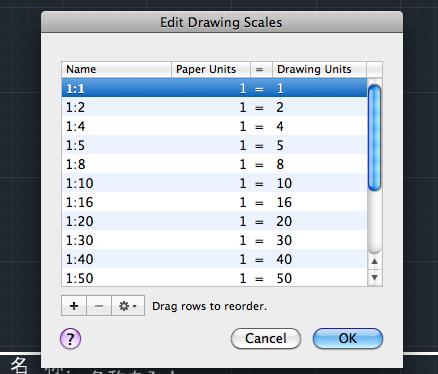438x374 pixels.
Task: Click the plus icon to add scale
Action: point(74,305)
